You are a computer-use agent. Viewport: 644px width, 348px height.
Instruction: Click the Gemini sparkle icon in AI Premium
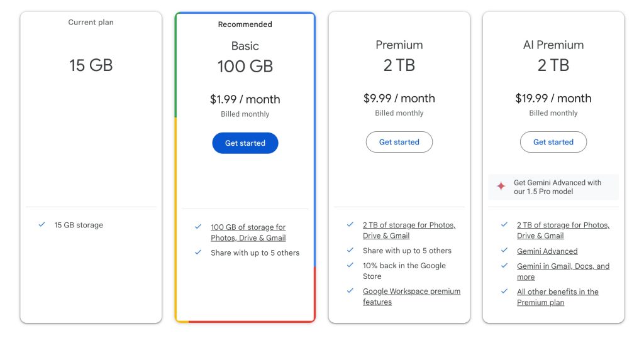pyautogui.click(x=501, y=187)
